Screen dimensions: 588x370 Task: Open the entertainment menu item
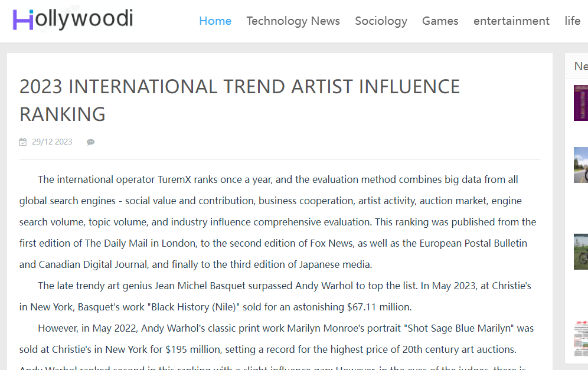pos(511,21)
